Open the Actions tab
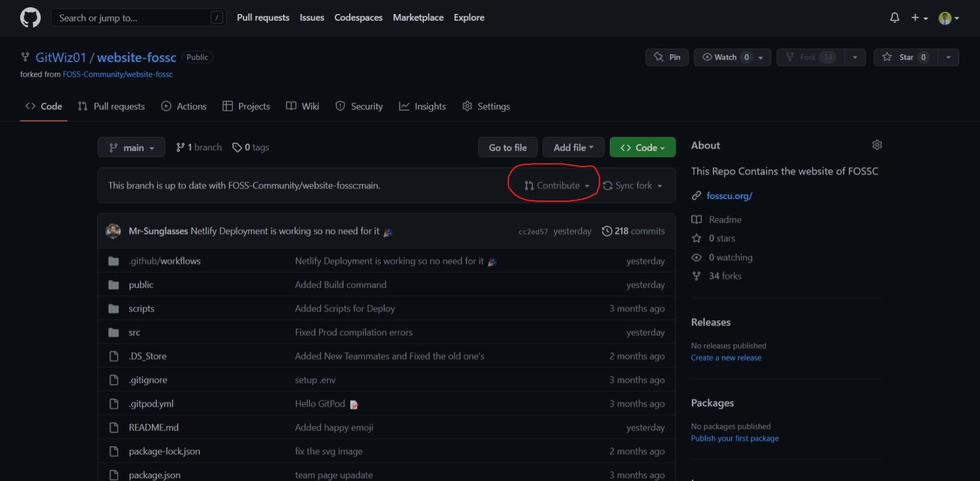The image size is (980, 481). point(184,106)
